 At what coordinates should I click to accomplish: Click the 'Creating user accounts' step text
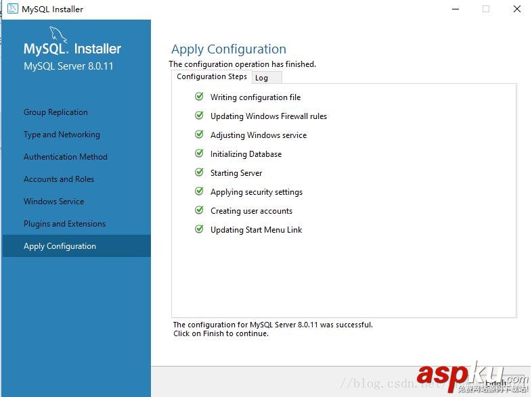251,211
